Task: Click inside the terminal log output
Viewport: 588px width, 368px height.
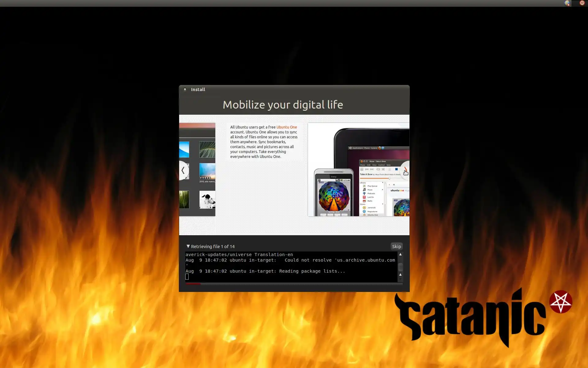Action: (x=291, y=266)
